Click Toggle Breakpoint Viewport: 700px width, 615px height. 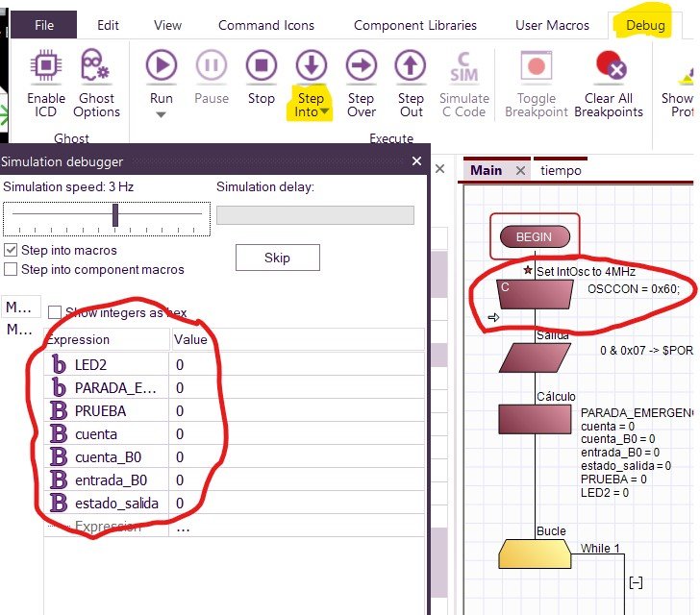pyautogui.click(x=537, y=85)
